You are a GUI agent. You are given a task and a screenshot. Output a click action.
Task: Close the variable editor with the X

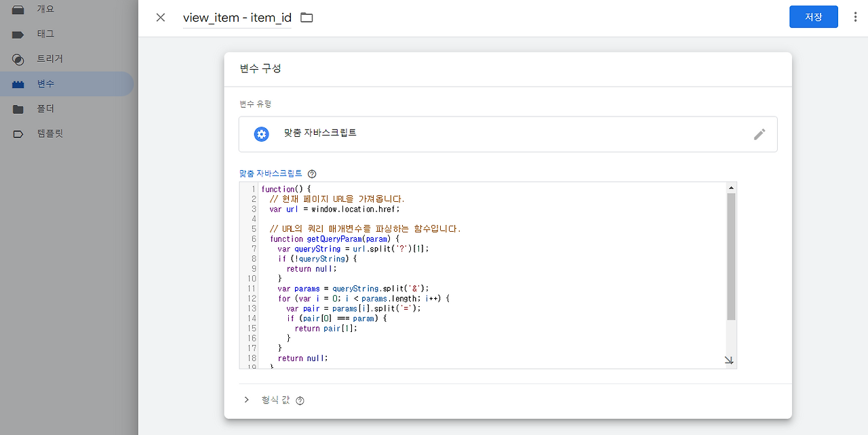[x=160, y=18]
